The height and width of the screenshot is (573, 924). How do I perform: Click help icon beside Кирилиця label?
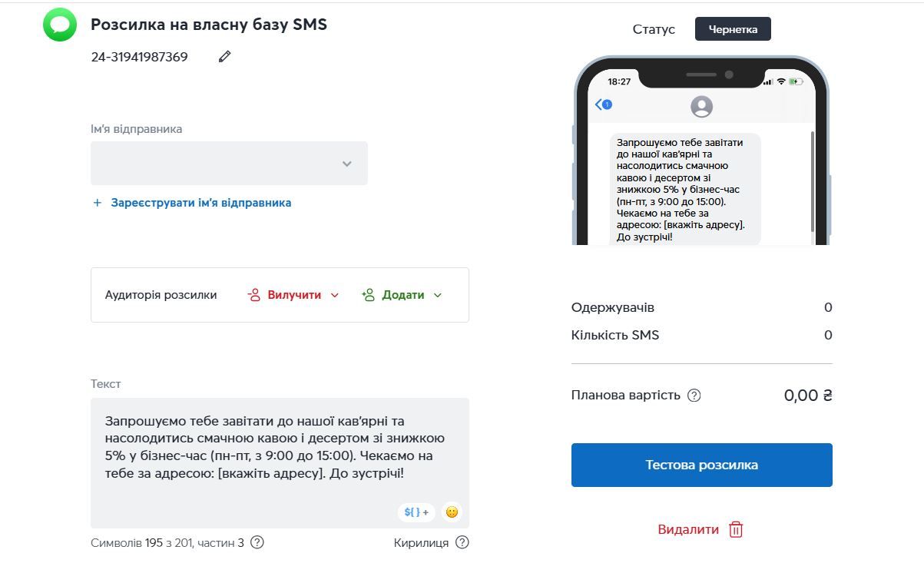(x=462, y=542)
